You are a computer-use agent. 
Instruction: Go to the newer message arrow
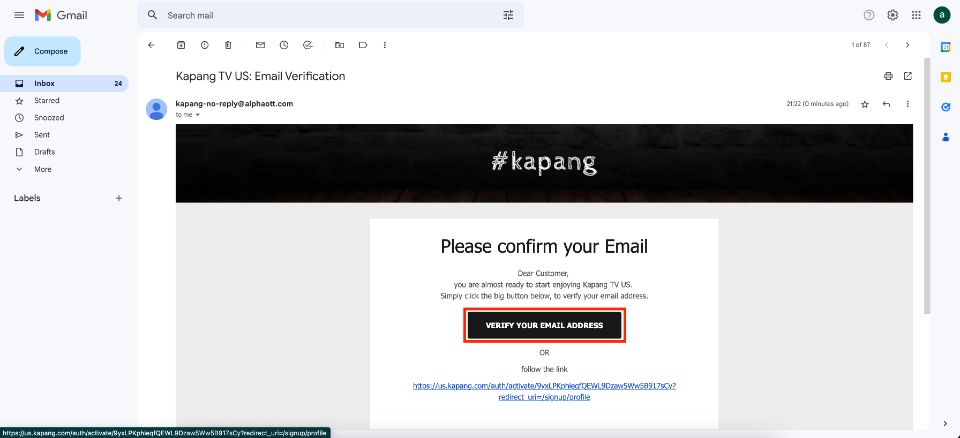[887, 45]
